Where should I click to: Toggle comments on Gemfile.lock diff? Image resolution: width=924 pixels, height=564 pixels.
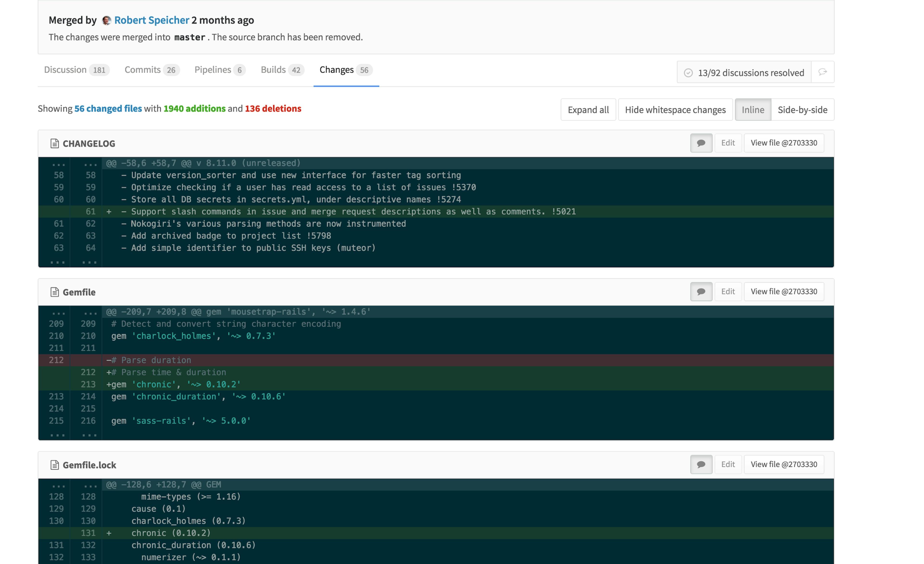click(x=701, y=464)
